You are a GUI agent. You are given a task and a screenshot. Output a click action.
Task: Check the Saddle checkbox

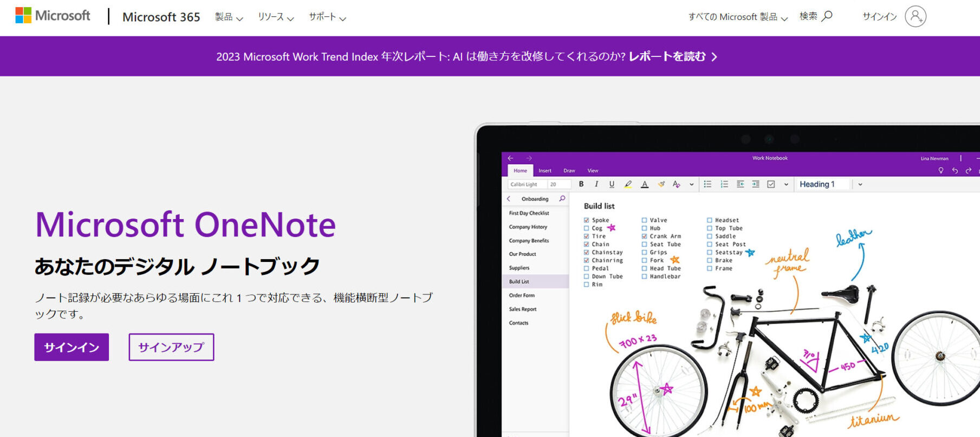click(x=709, y=236)
